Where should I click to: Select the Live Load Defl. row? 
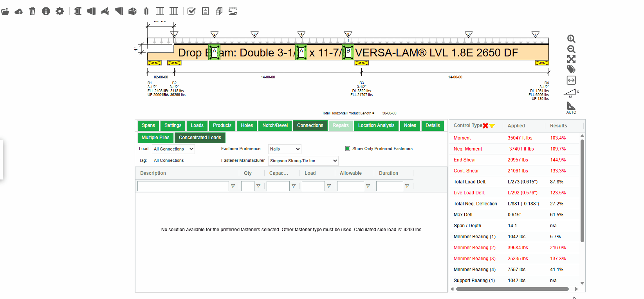[x=514, y=193]
